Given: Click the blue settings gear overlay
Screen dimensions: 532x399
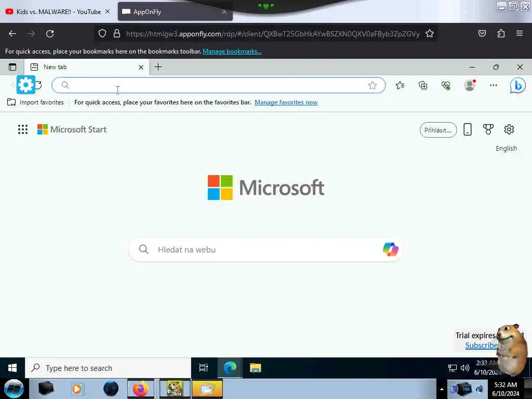Looking at the screenshot, I should click(26, 85).
